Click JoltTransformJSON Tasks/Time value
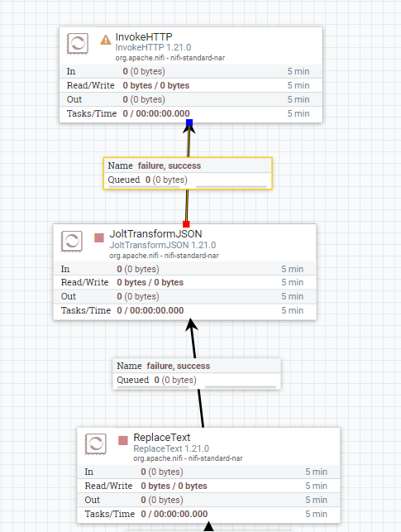The image size is (401, 532). tap(150, 310)
